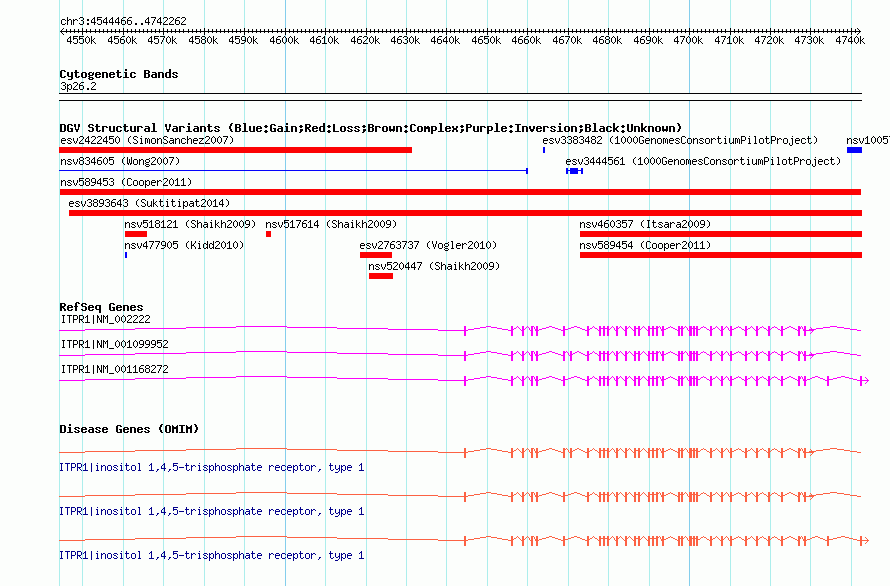Click the red loss bar under esv2422450
Viewport: 890px width, 586px height.
pyautogui.click(x=236, y=150)
